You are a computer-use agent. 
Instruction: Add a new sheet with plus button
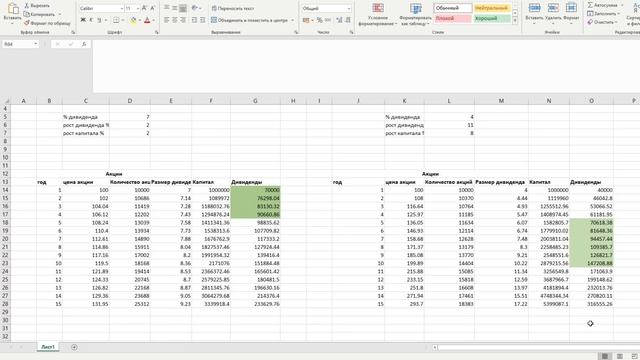point(74,347)
